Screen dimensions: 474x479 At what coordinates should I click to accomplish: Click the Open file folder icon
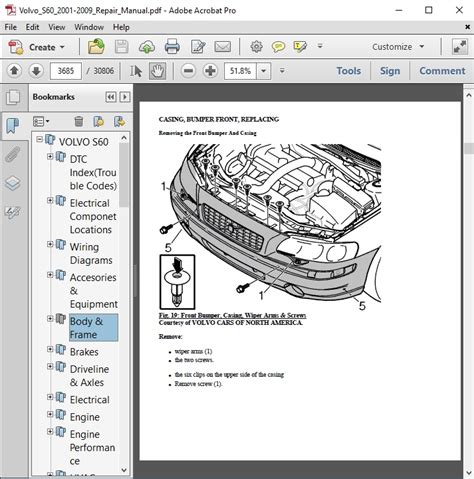point(96,46)
